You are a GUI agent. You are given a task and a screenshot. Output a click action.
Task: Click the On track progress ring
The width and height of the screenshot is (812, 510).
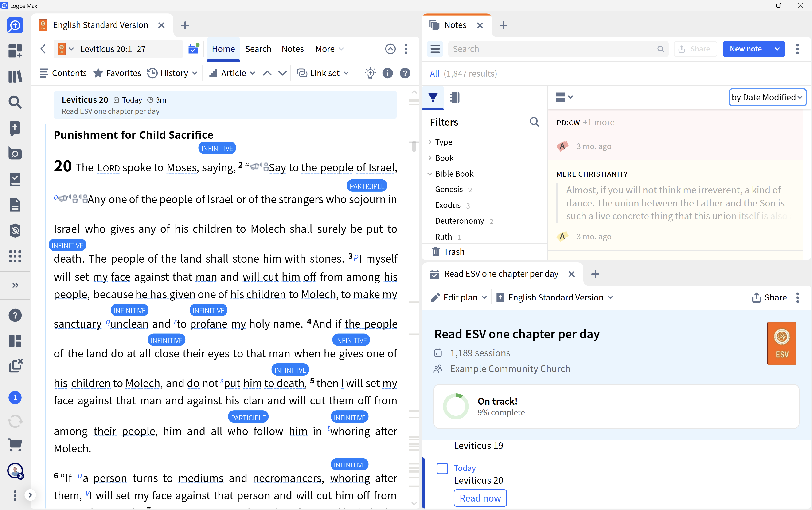click(x=456, y=407)
